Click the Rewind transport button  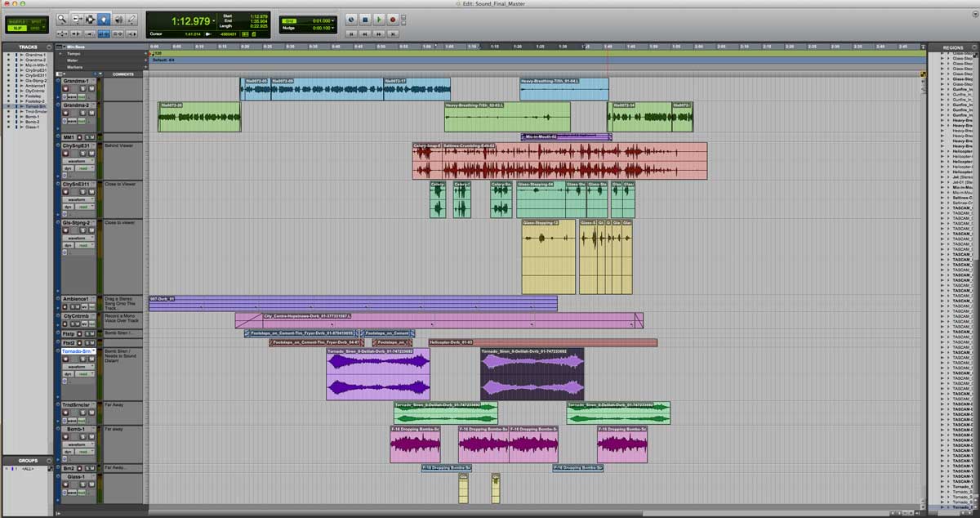(365, 33)
